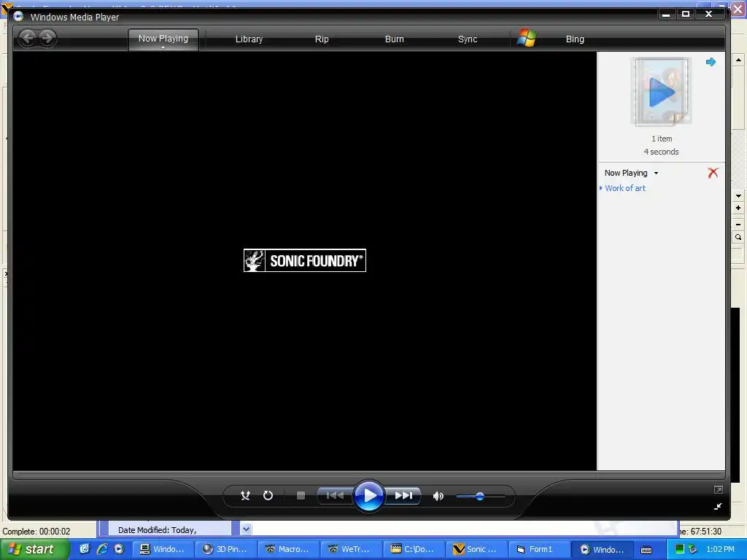The width and height of the screenshot is (747, 560).
Task: Click the magnifier button in the background window
Action: [x=738, y=237]
